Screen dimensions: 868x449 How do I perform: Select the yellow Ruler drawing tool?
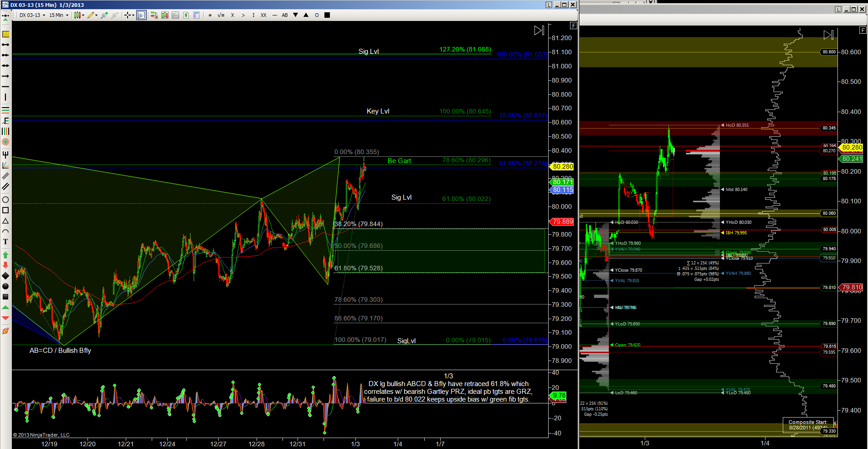5,34
